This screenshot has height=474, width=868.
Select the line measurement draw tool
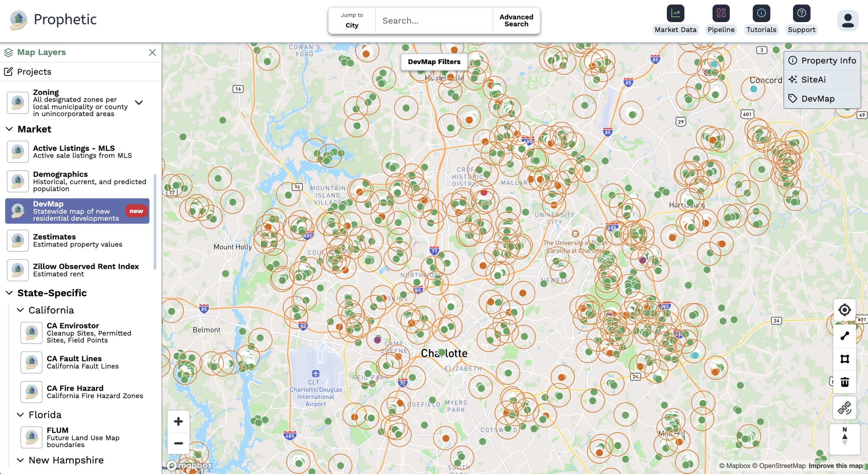[845, 336]
